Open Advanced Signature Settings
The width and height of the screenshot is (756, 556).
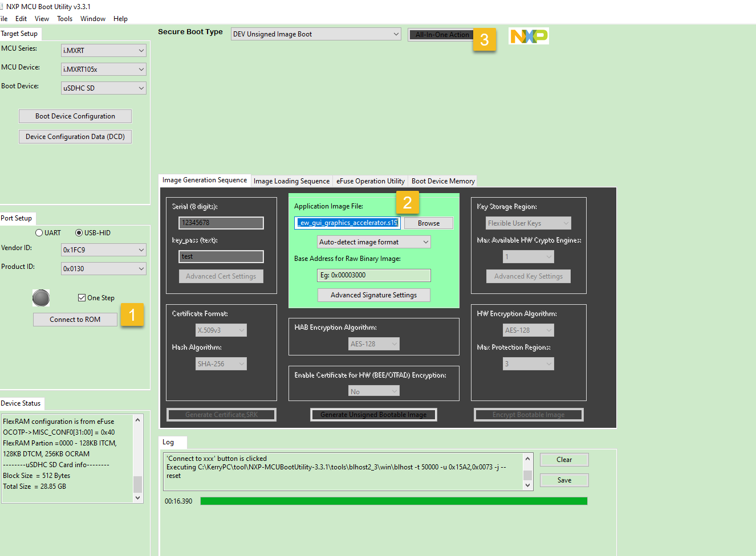pos(374,295)
